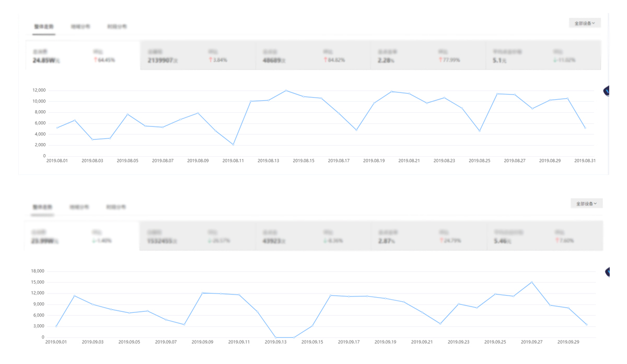Click the 2019.08.05 axis label

coord(127,161)
